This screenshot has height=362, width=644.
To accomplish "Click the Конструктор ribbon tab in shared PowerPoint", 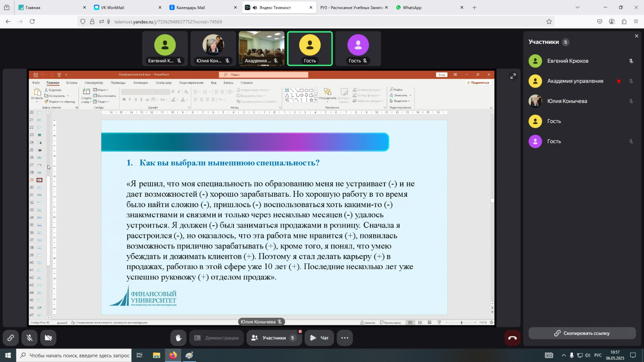I will (94, 83).
